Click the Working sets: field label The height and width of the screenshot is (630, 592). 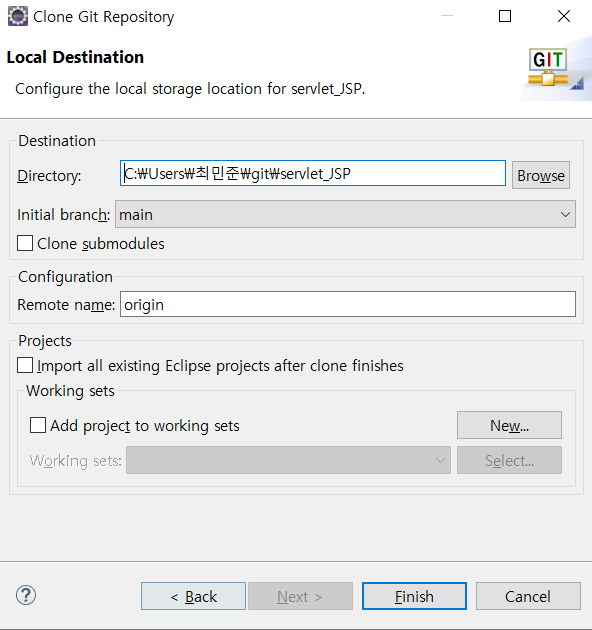point(76,461)
